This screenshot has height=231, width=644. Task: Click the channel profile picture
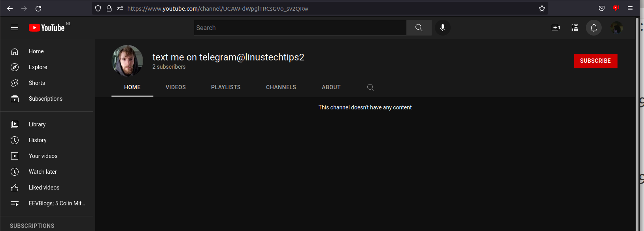[x=127, y=61]
